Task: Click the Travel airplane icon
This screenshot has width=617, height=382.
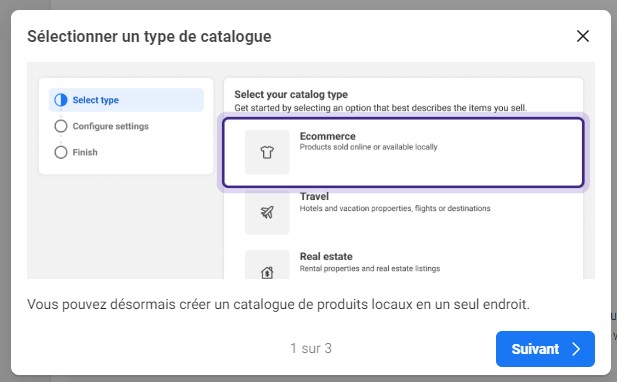Action: click(x=267, y=212)
